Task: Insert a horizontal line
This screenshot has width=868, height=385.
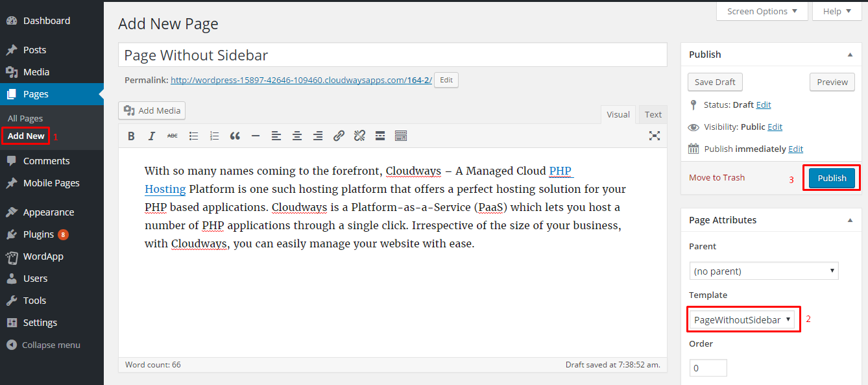Action: [256, 136]
